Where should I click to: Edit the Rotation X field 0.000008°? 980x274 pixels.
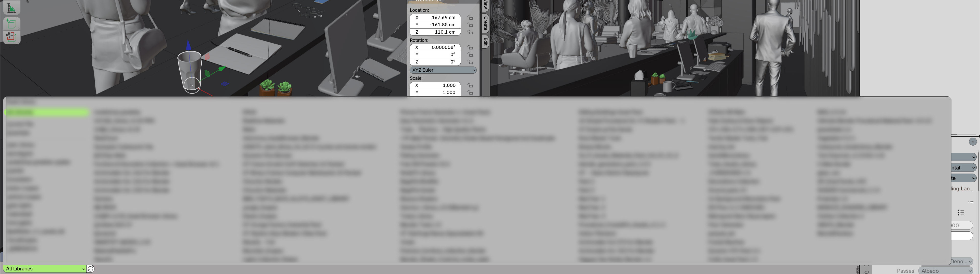[435, 47]
